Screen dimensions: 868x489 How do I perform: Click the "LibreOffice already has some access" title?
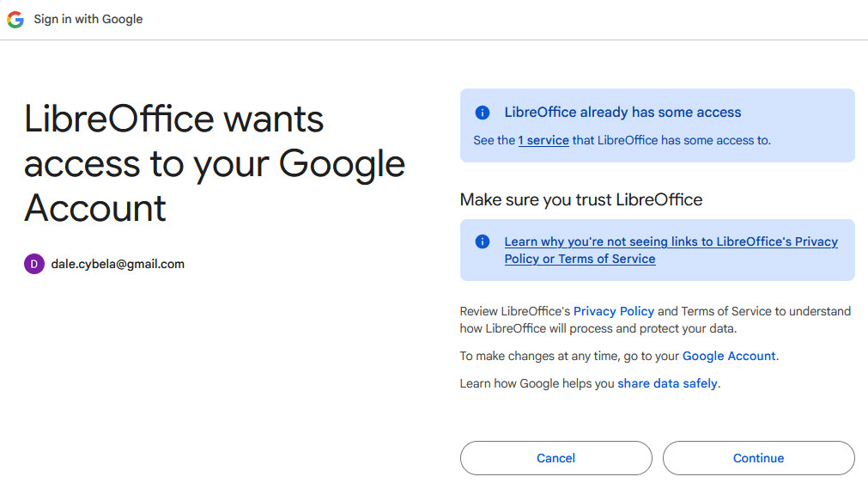click(x=622, y=113)
